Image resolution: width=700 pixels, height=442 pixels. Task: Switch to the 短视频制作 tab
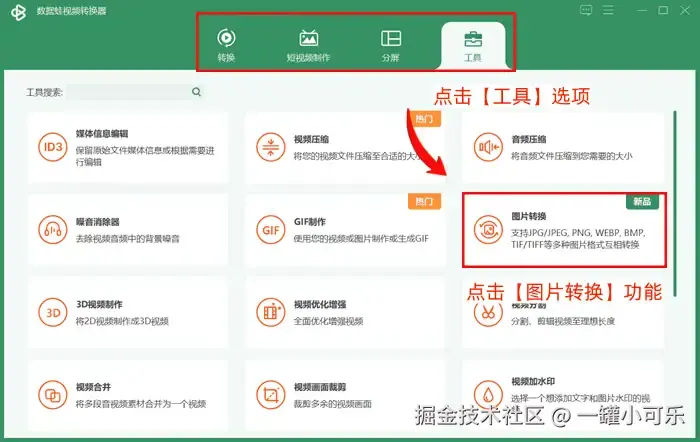point(308,46)
